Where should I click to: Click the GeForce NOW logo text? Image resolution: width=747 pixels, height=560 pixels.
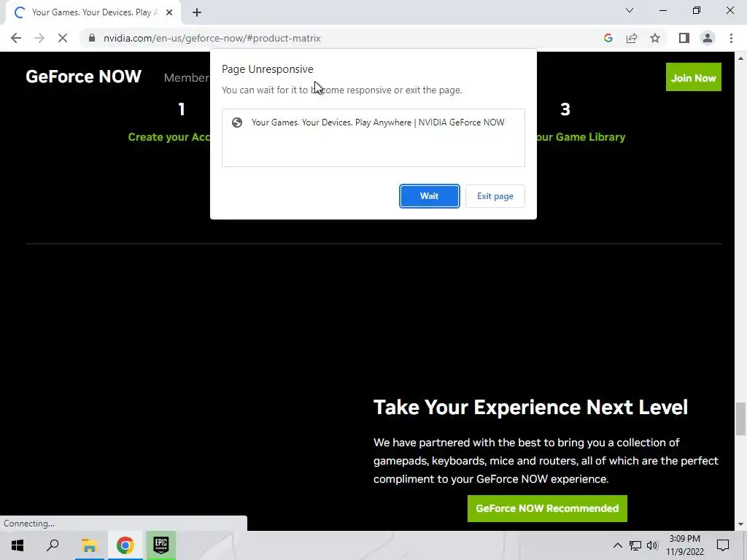point(83,77)
